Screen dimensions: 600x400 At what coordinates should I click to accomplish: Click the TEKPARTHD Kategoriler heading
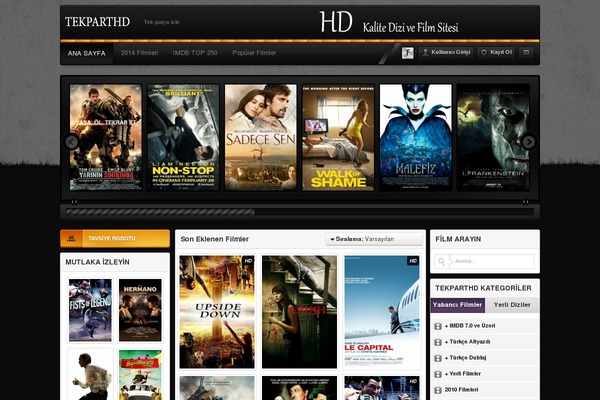click(483, 288)
